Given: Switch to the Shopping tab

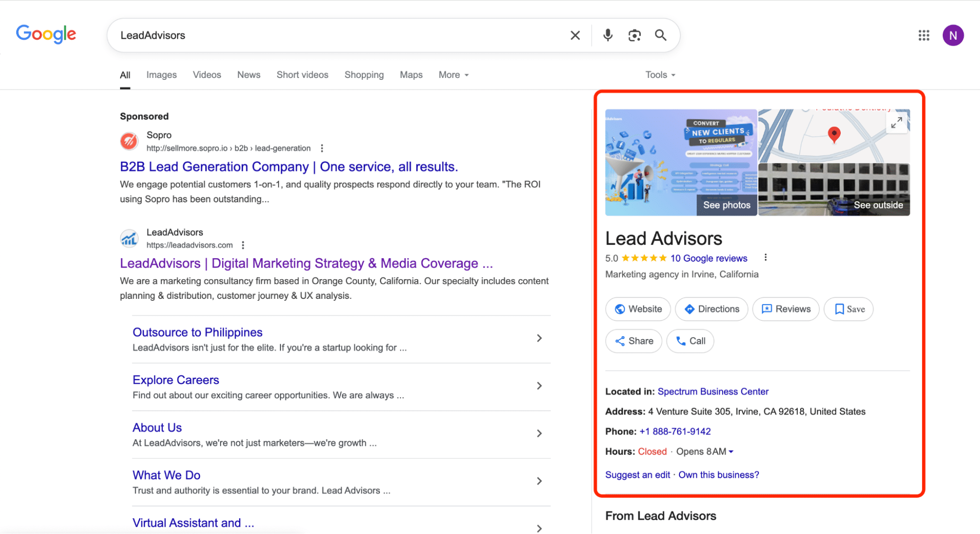Looking at the screenshot, I should coord(364,75).
